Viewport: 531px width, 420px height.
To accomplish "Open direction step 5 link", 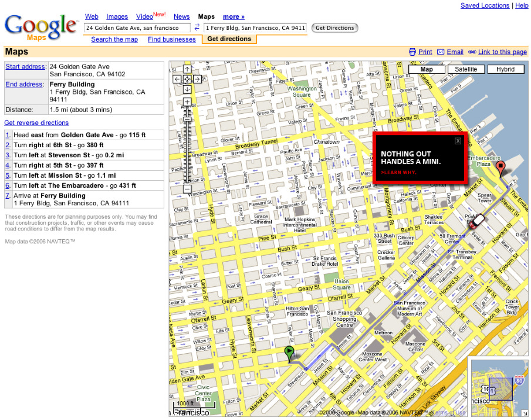I will pyautogui.click(x=8, y=175).
